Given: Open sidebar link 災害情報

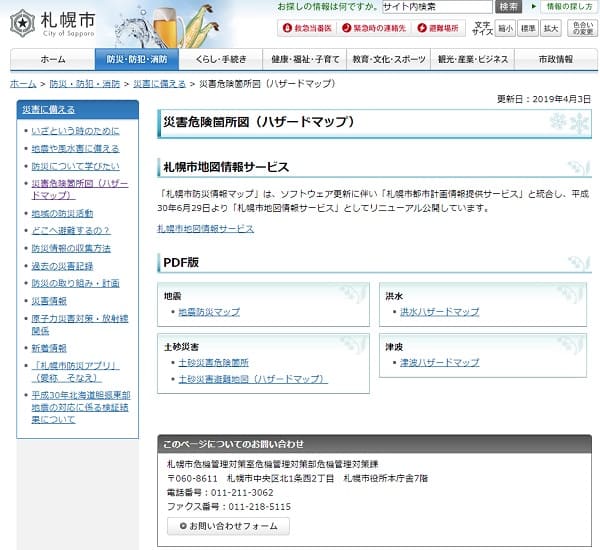Looking at the screenshot, I should [49, 301].
